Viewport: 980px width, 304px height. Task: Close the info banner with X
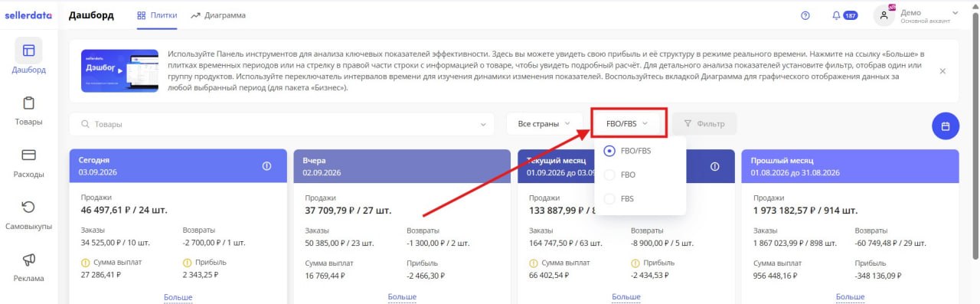942,70
